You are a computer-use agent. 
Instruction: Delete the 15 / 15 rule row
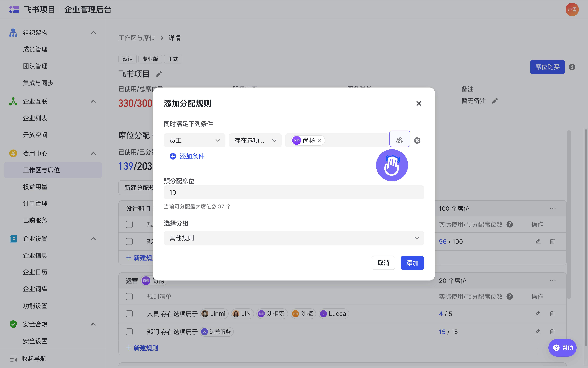click(x=552, y=331)
